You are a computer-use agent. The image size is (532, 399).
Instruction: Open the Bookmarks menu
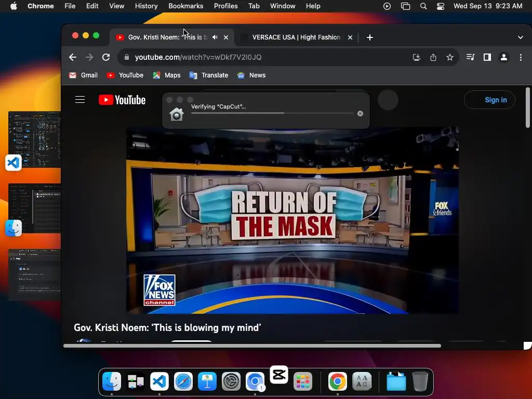pos(185,6)
